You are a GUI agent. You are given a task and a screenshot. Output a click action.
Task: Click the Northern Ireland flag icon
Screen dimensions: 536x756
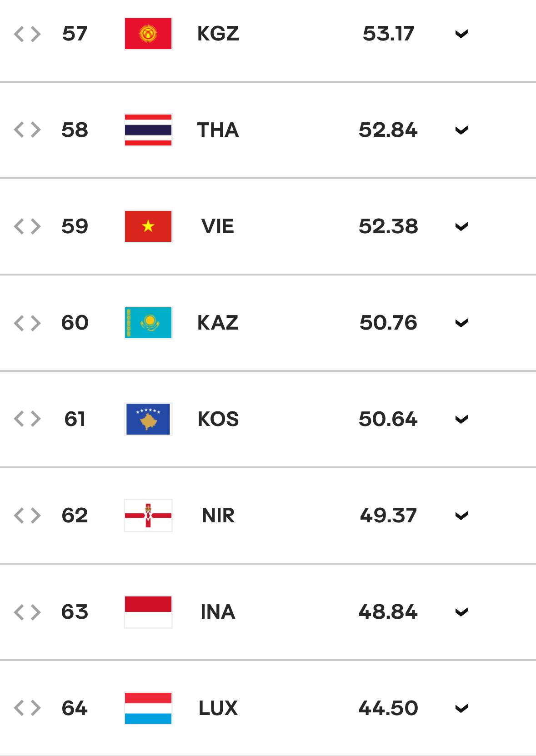point(148,516)
